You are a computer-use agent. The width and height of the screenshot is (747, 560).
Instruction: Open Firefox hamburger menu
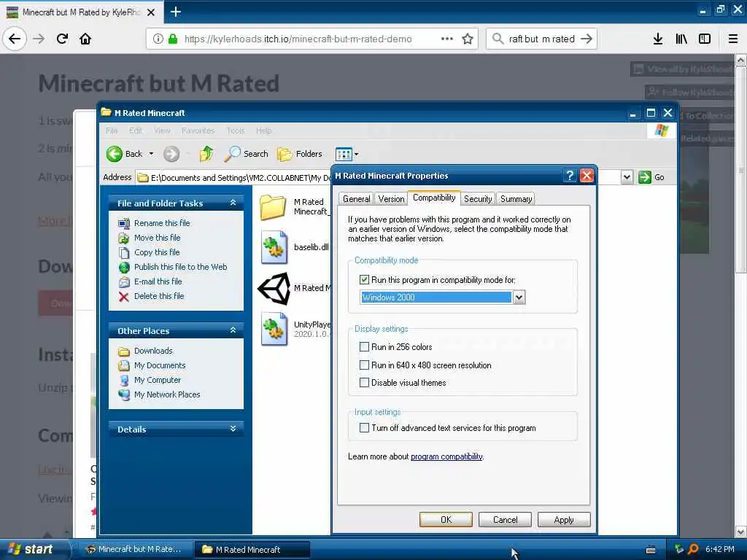[733, 39]
